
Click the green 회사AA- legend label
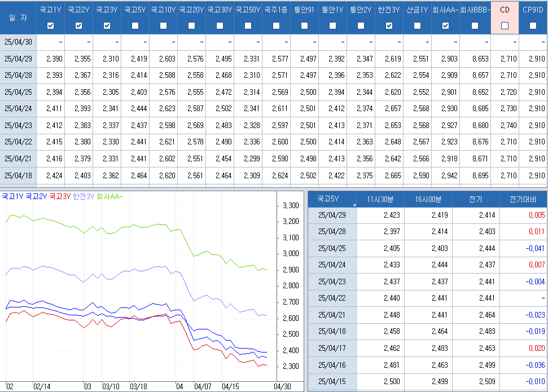(109, 196)
